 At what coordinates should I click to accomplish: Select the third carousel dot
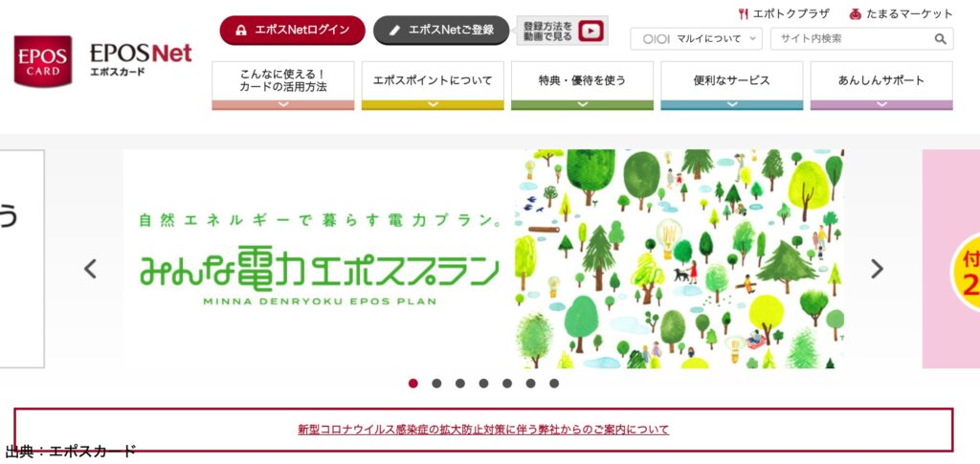pyautogui.click(x=460, y=384)
